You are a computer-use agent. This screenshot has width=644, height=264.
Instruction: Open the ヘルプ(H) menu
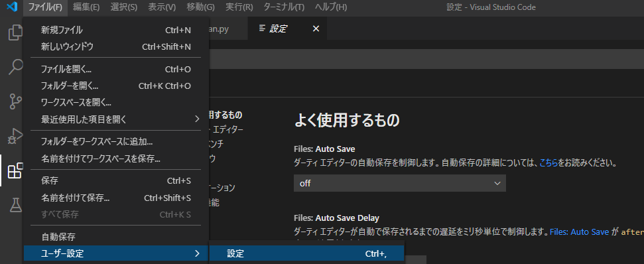click(331, 7)
